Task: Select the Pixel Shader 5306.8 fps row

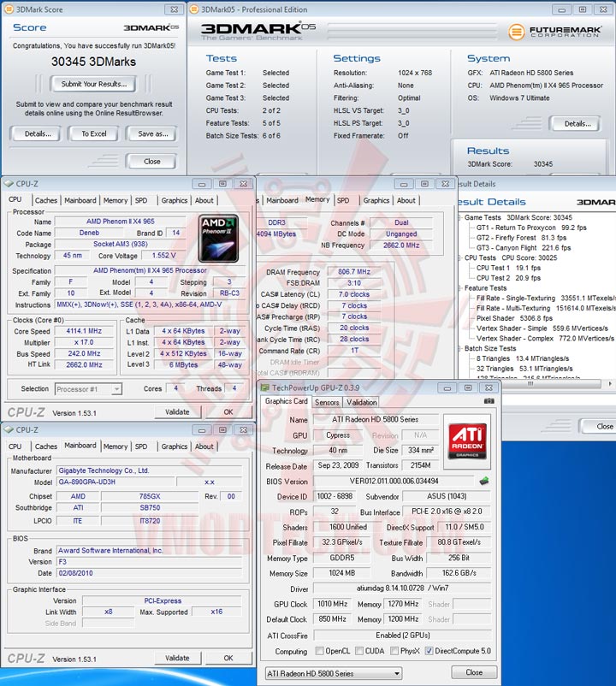Action: coord(514,318)
